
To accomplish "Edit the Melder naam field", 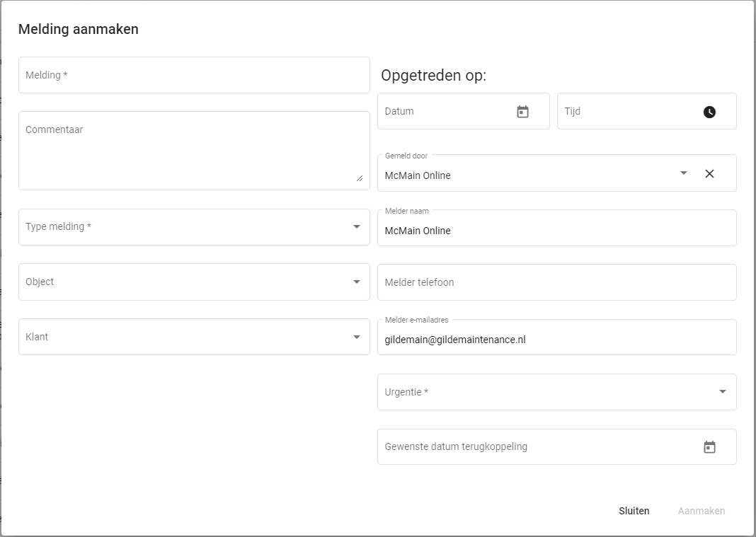I will (x=556, y=231).
